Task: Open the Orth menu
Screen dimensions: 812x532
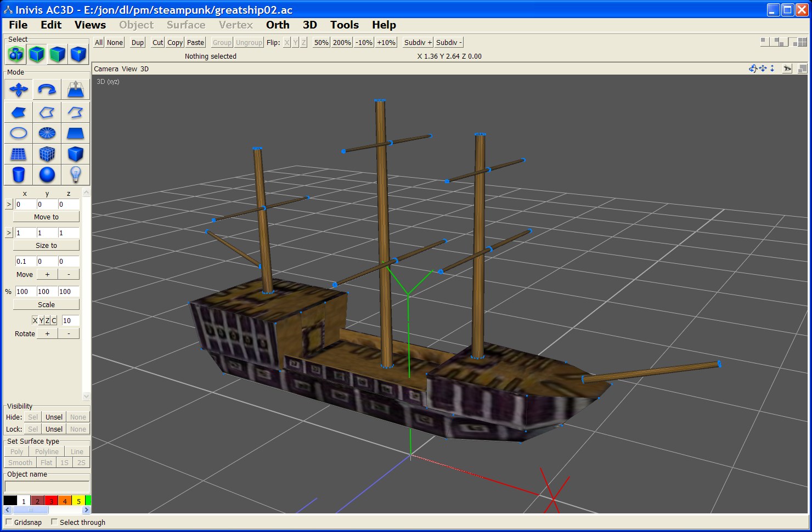Action: [x=278, y=25]
